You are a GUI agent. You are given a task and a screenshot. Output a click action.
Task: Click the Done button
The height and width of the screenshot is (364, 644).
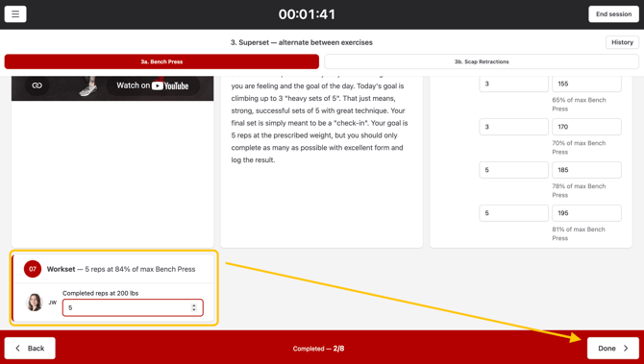click(613, 348)
